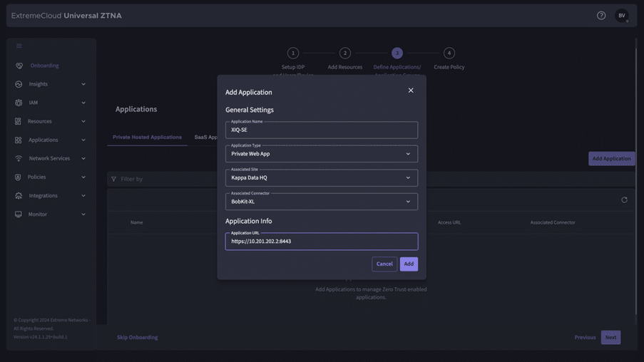Click the Policies shield icon
The image size is (644, 362).
18,177
